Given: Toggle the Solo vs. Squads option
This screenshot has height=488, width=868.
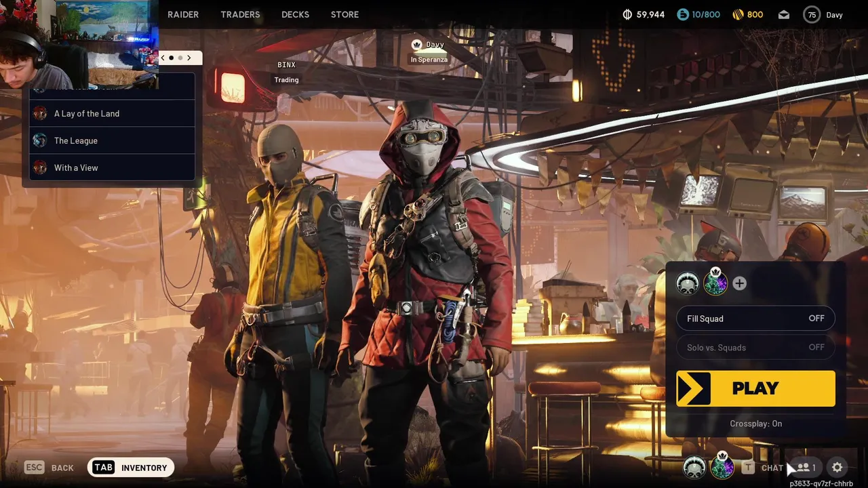Looking at the screenshot, I should click(755, 347).
